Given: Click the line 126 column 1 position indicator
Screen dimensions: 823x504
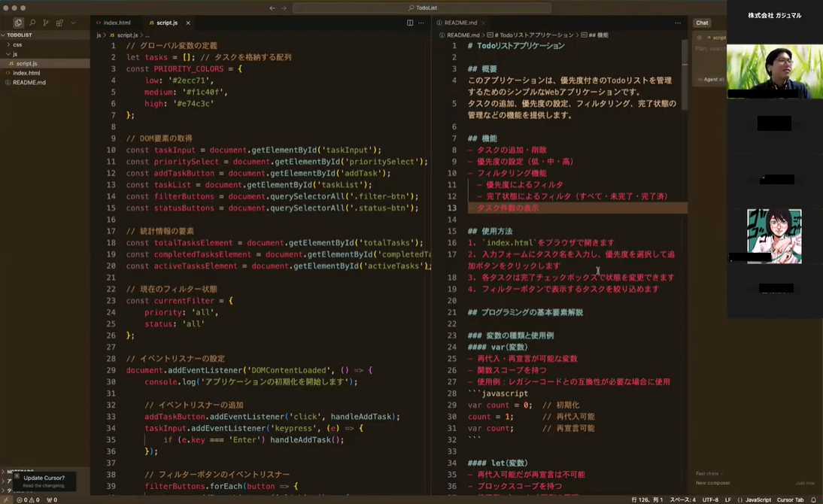Looking at the screenshot, I should [x=647, y=499].
